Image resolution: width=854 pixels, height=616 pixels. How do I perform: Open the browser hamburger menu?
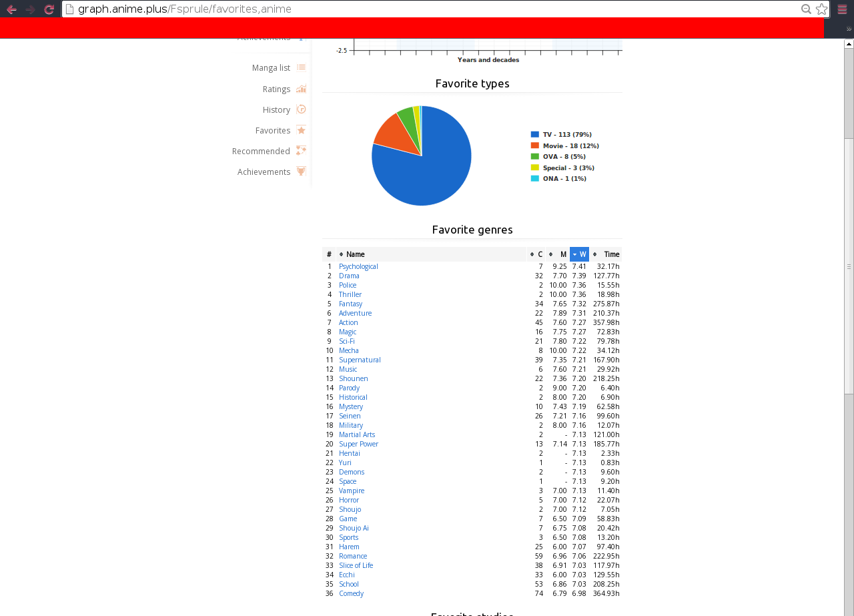(842, 9)
